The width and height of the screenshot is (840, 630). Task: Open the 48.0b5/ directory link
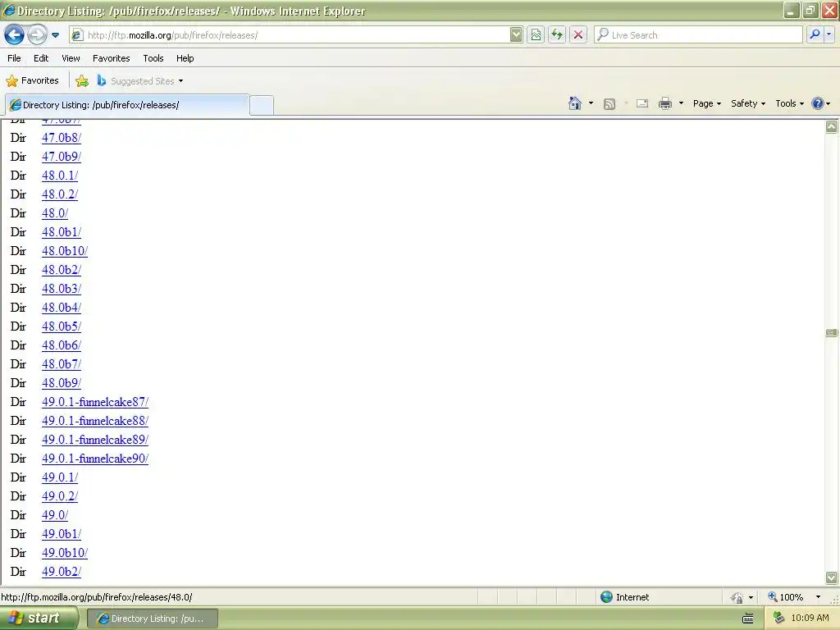(62, 326)
